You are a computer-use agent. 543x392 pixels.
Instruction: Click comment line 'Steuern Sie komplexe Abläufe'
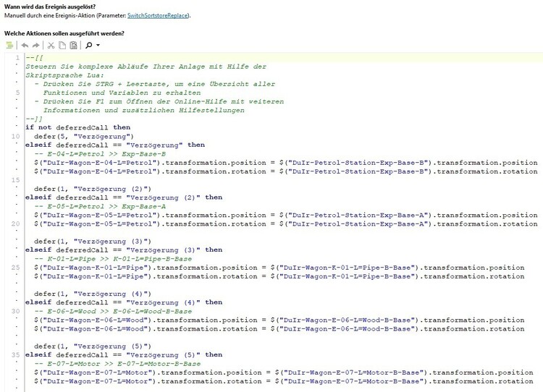[146, 67]
